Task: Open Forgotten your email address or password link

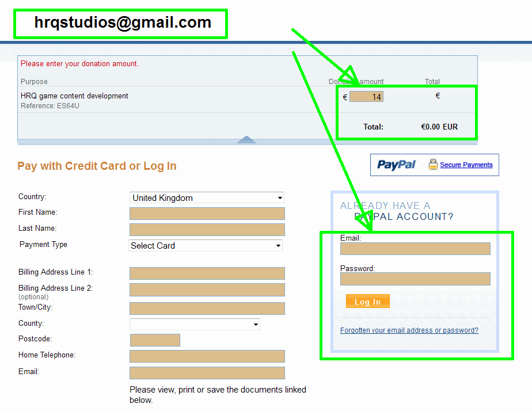Action: (x=409, y=330)
